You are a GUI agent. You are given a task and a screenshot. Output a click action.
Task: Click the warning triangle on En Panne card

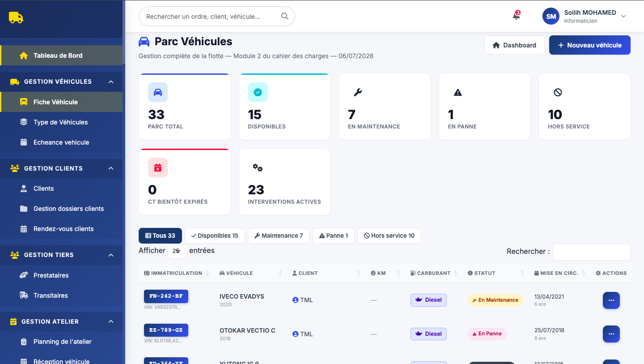tap(458, 92)
